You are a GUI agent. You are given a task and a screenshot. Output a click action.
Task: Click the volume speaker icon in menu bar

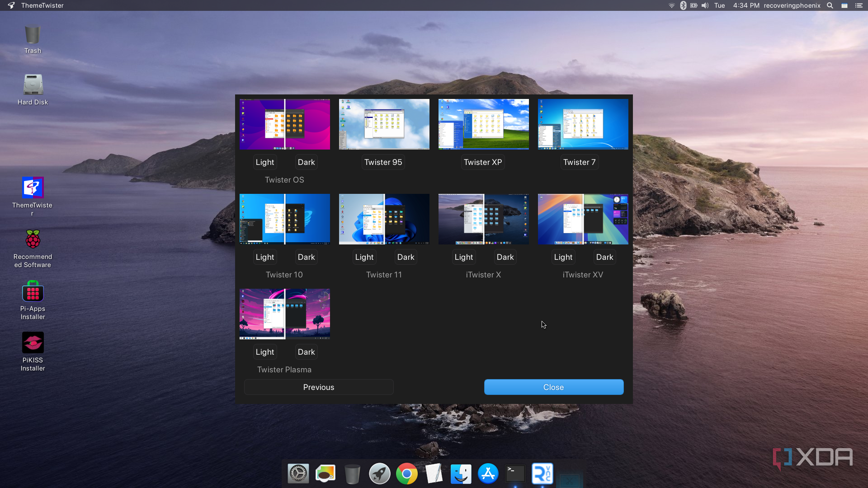[705, 5]
